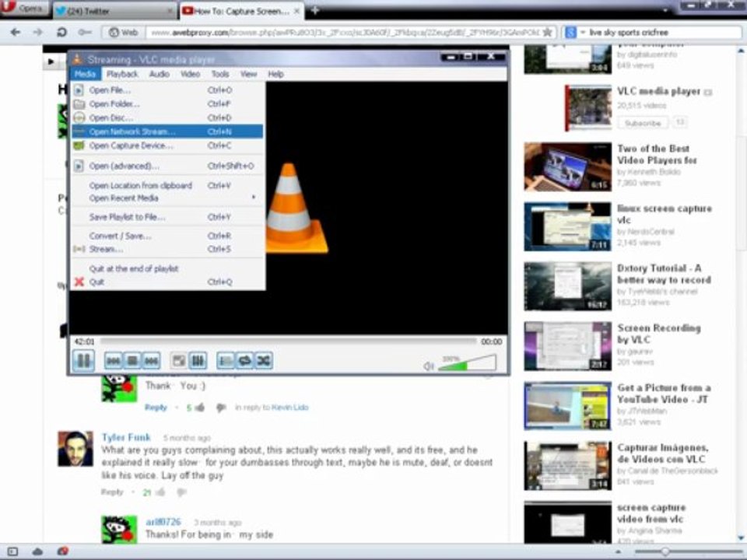Open Dxtory Tutorial video link
This screenshot has width=747, height=560.
coord(664,274)
